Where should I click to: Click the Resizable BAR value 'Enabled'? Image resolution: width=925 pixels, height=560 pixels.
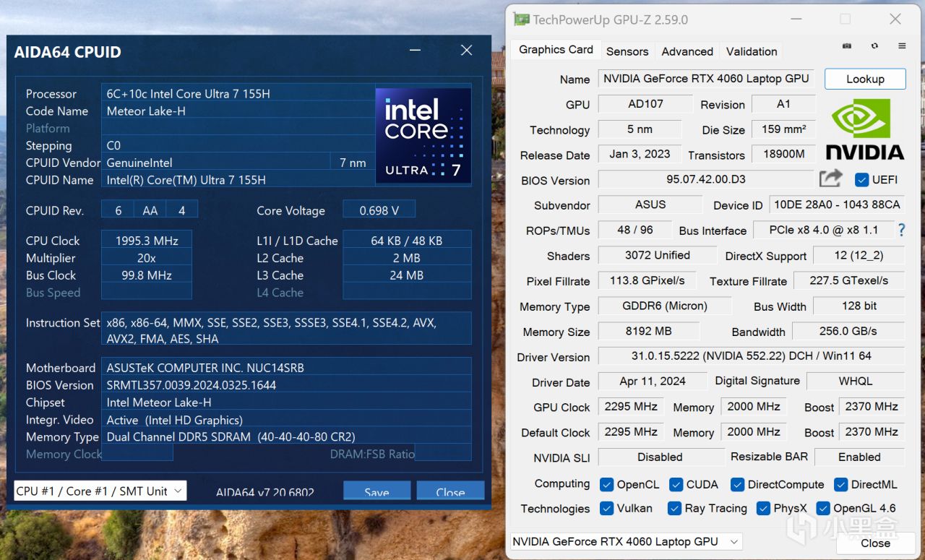pos(859,457)
